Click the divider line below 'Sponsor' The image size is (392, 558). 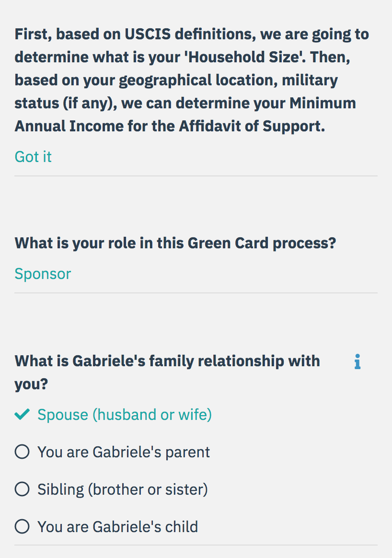coord(196,293)
